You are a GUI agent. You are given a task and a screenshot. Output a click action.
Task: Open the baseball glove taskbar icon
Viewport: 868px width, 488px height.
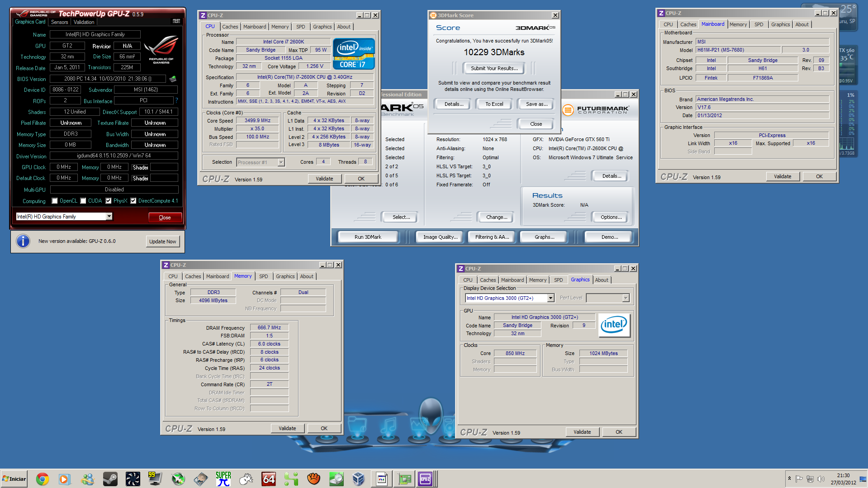tap(313, 479)
